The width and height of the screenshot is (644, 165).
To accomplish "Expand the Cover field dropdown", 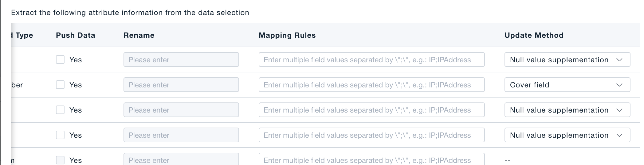I will [567, 85].
